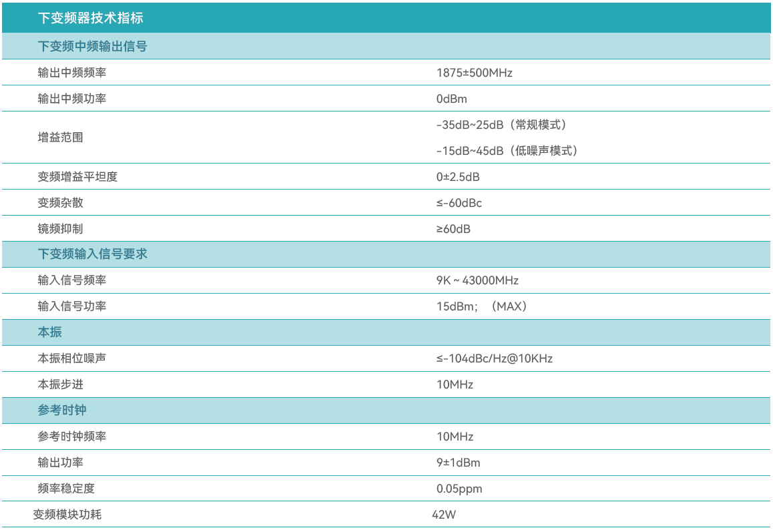The image size is (773, 532).
Task: Select the 下变频中频输出信号 section header
Action: point(92,47)
